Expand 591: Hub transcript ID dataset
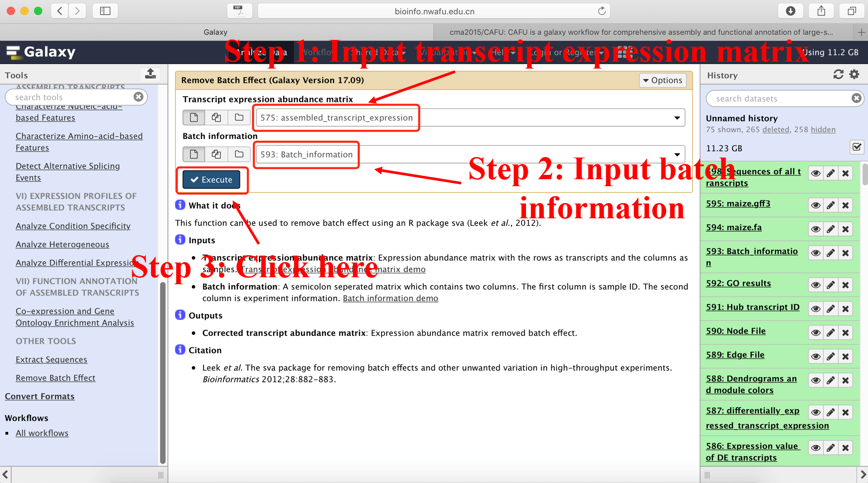868x483 pixels. [753, 307]
